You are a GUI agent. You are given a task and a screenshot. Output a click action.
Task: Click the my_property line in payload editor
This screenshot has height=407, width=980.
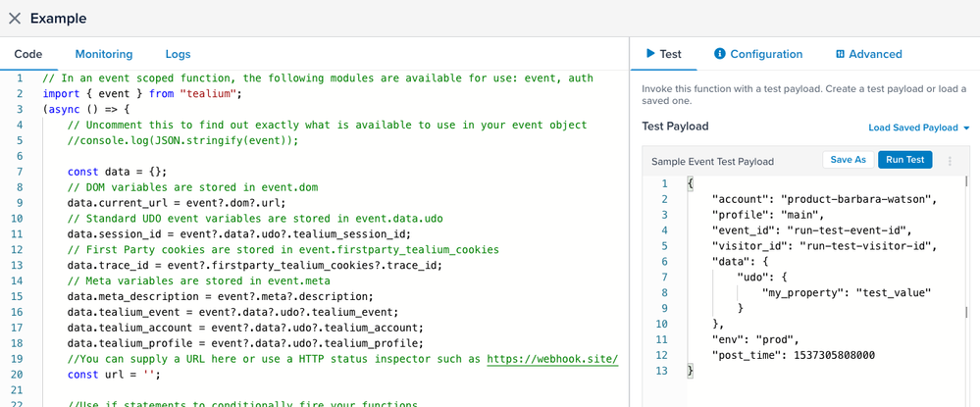click(846, 292)
